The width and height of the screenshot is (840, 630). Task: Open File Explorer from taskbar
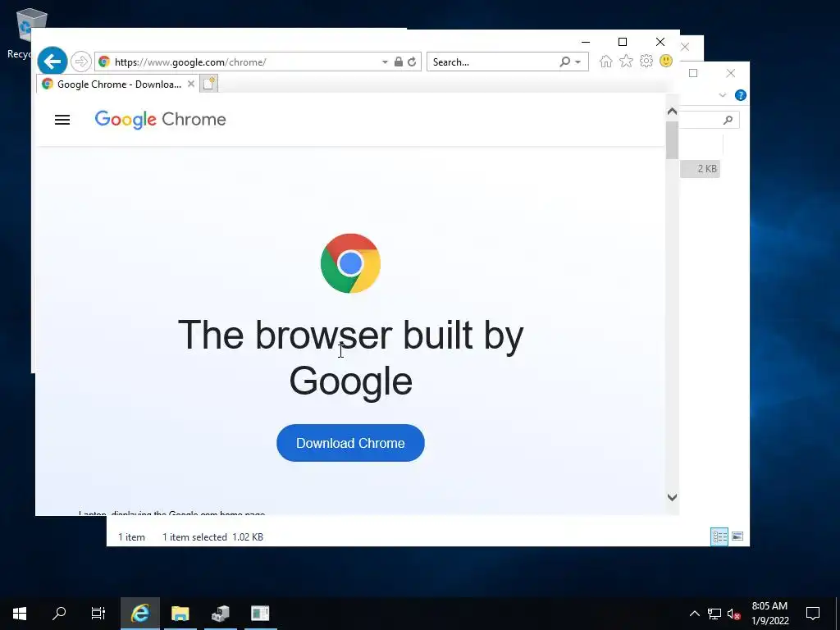[x=180, y=614]
